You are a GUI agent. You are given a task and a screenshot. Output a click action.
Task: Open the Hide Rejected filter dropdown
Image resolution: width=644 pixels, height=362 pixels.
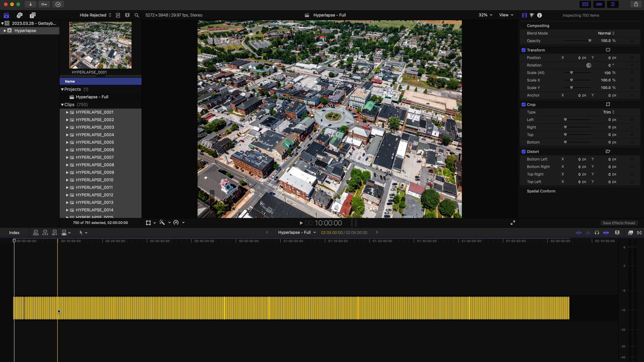pos(95,15)
